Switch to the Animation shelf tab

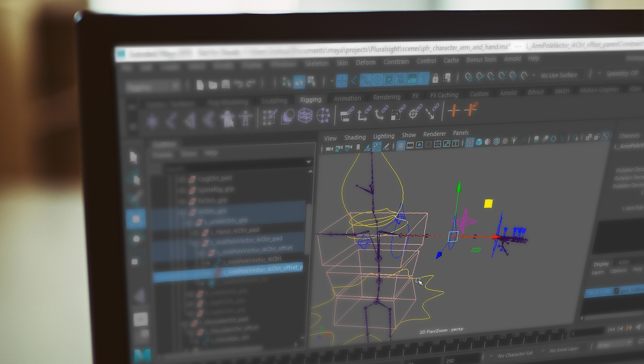pos(347,98)
